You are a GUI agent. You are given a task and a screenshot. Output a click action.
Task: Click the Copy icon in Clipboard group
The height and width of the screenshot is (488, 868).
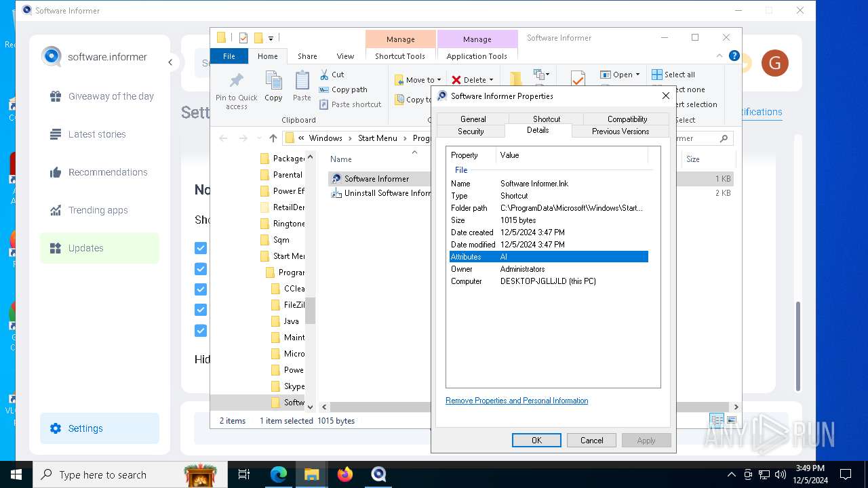273,86
